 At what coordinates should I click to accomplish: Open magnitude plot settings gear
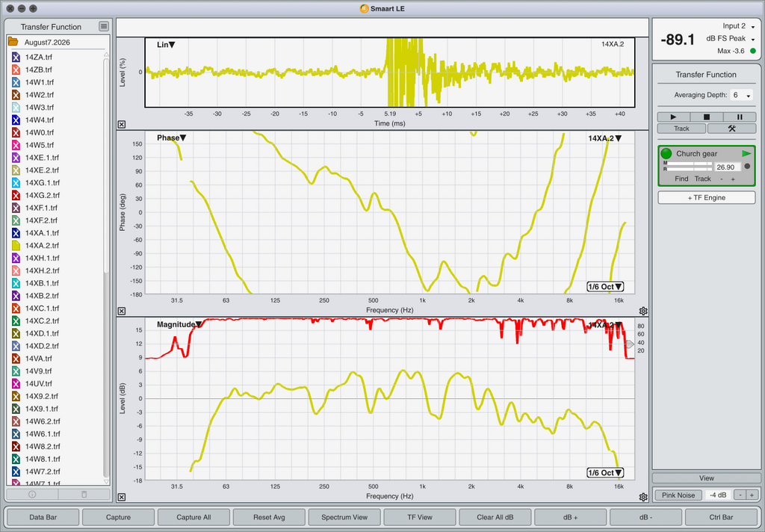643,497
